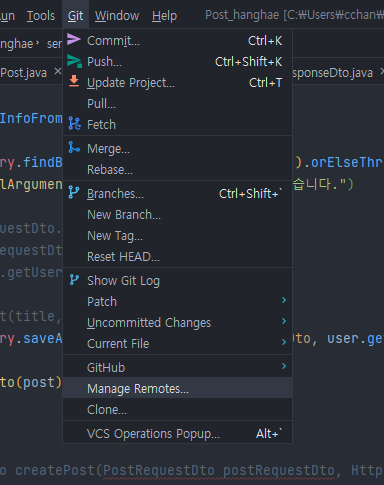Close the Post.java tab
The image size is (384, 485).
tap(58, 71)
